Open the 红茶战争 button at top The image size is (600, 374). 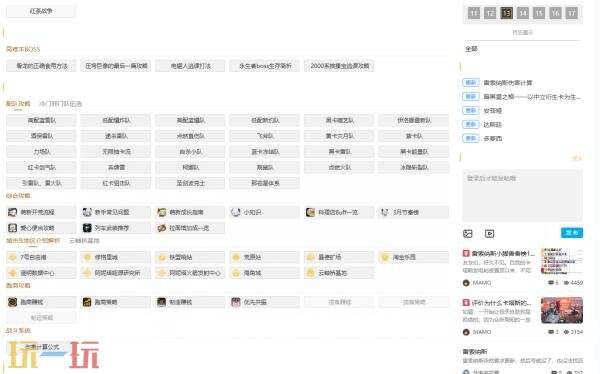coord(41,11)
